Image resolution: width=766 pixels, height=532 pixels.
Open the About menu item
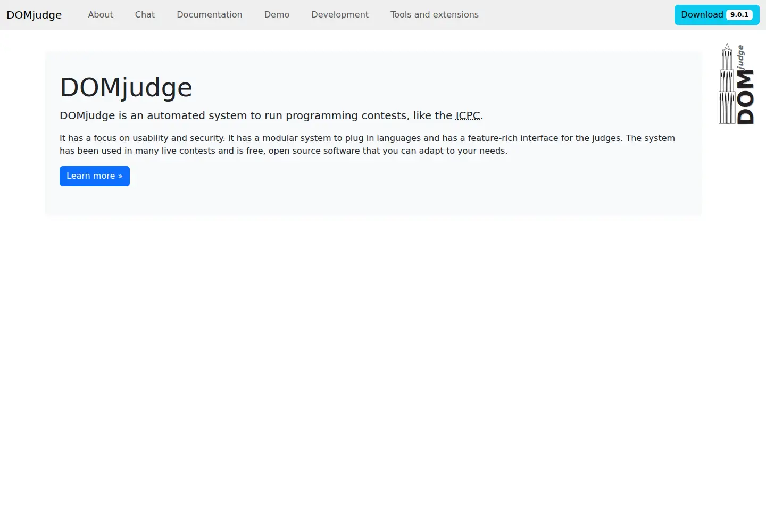click(101, 15)
